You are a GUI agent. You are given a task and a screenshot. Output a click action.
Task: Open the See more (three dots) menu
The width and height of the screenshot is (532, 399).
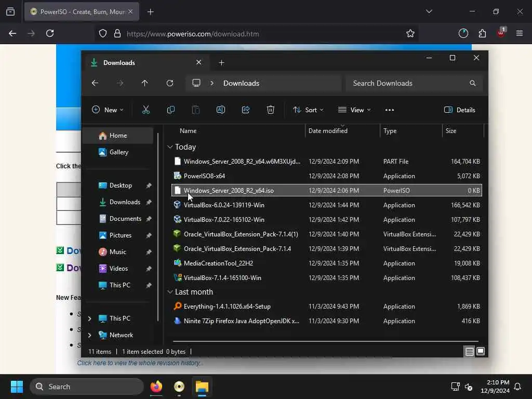(x=390, y=110)
